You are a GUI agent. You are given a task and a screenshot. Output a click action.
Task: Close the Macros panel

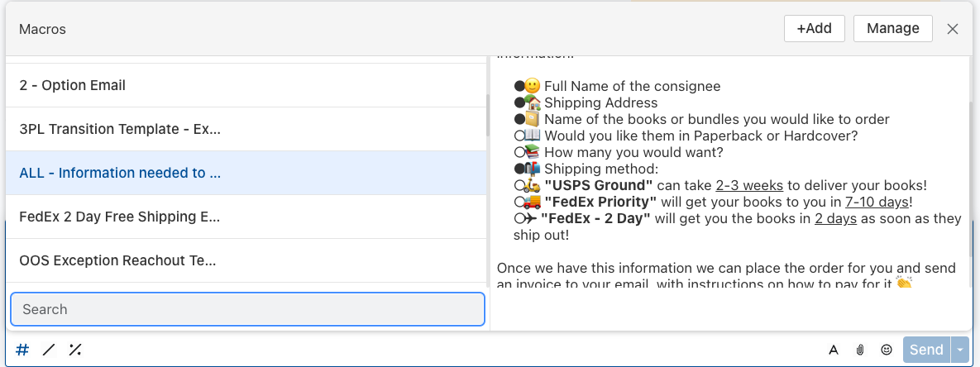[953, 29]
